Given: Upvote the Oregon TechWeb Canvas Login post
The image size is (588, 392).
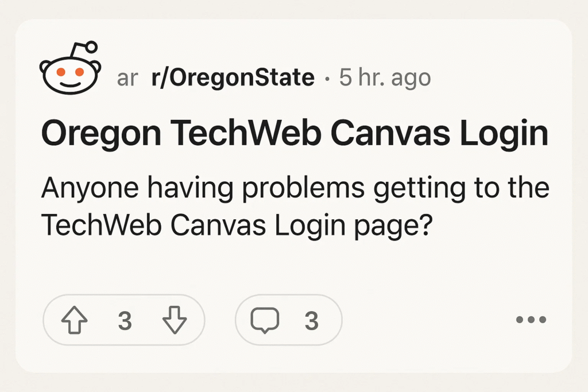Looking at the screenshot, I should (74, 320).
